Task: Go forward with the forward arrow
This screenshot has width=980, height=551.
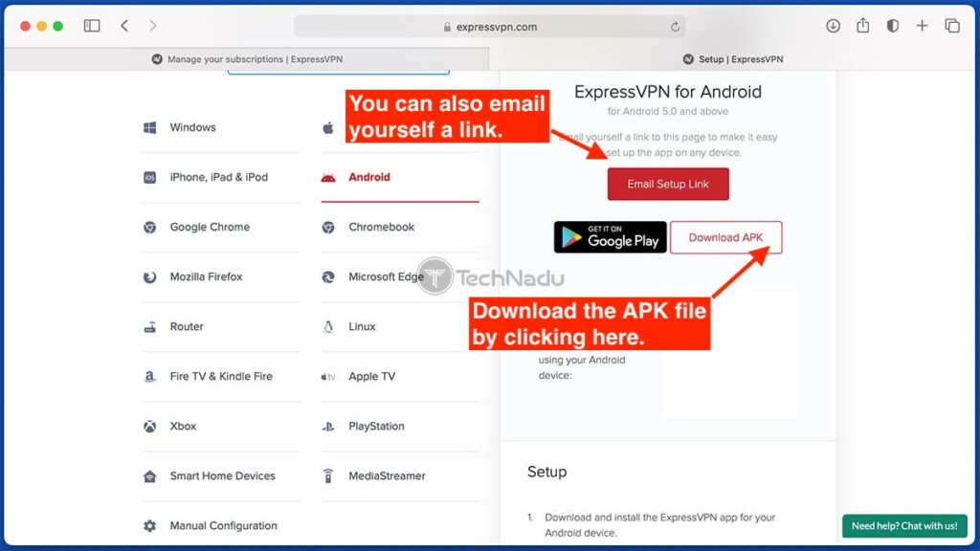Action: 153,26
